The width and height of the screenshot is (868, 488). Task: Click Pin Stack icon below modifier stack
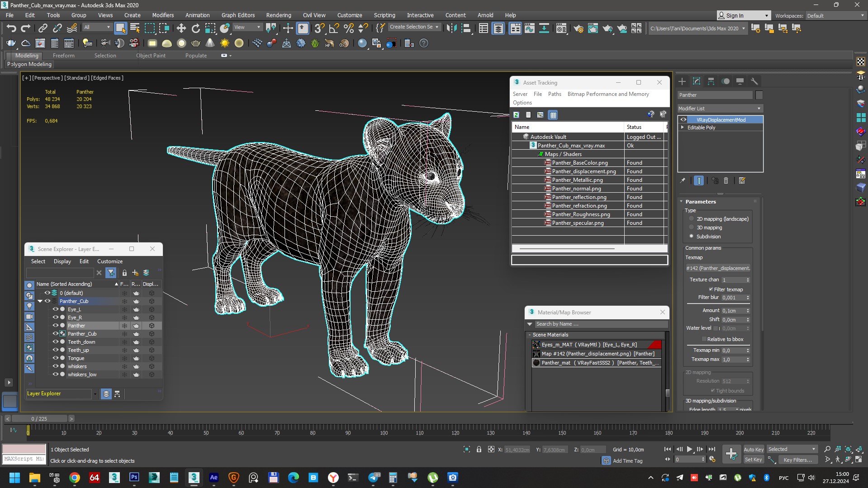(683, 180)
